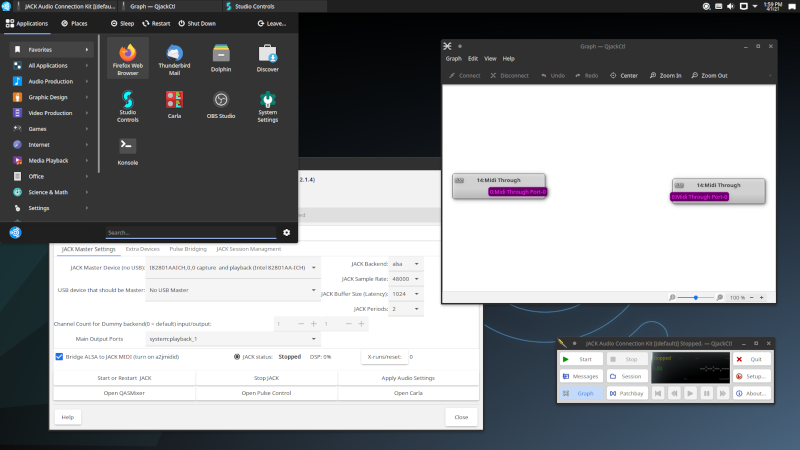Expand the Main Output Ports combo box
Screen dimensions: 800x450
click(x=232, y=339)
